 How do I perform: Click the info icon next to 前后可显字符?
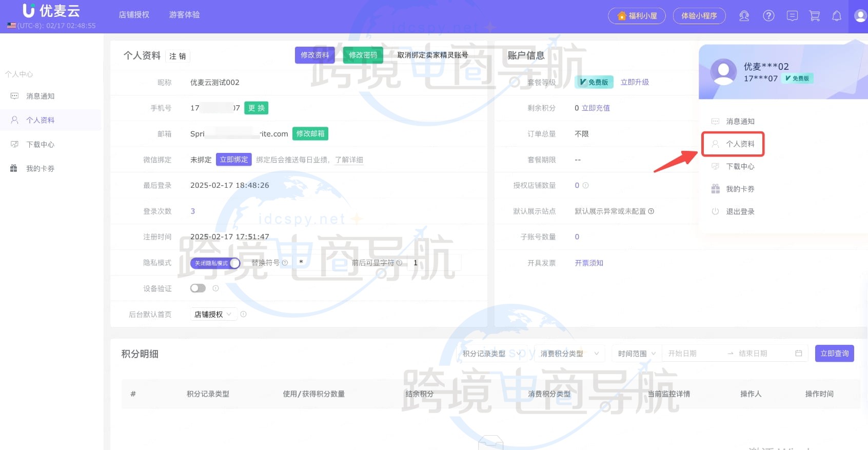click(399, 263)
